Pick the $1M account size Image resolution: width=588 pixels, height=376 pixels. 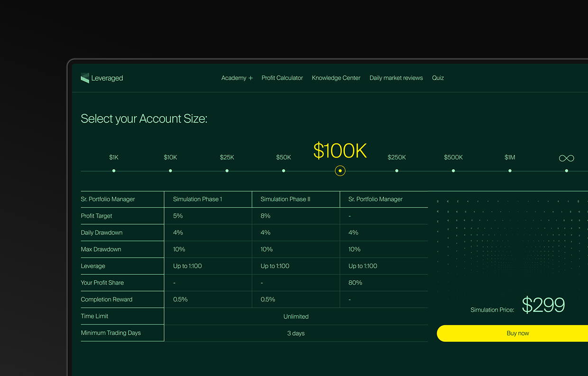tap(510, 170)
